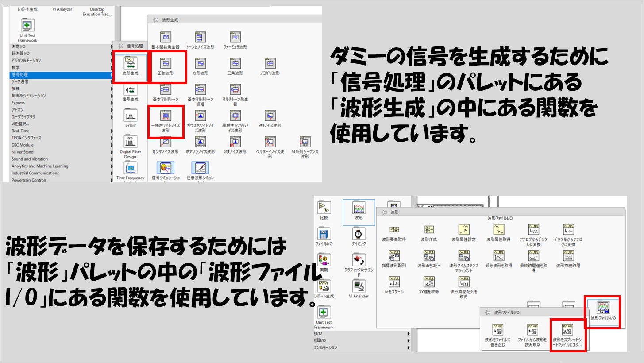Pick the ノコギリ波形 sawtooth waveform VI

270,64
